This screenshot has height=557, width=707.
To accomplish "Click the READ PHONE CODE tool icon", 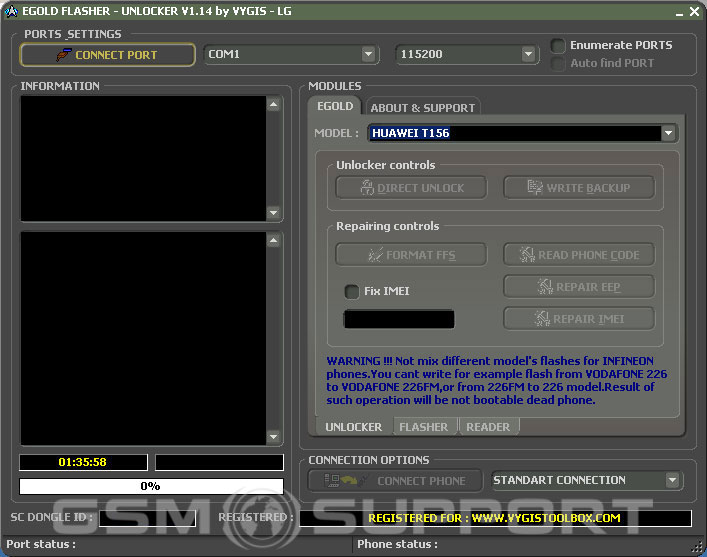I will [x=527, y=255].
